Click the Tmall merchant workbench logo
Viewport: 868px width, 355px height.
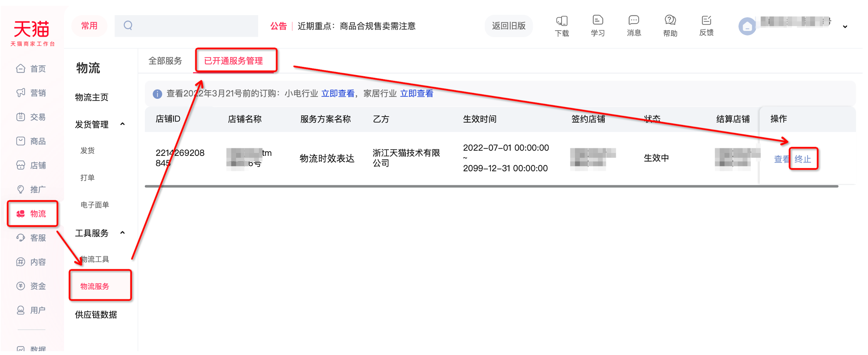(x=32, y=33)
